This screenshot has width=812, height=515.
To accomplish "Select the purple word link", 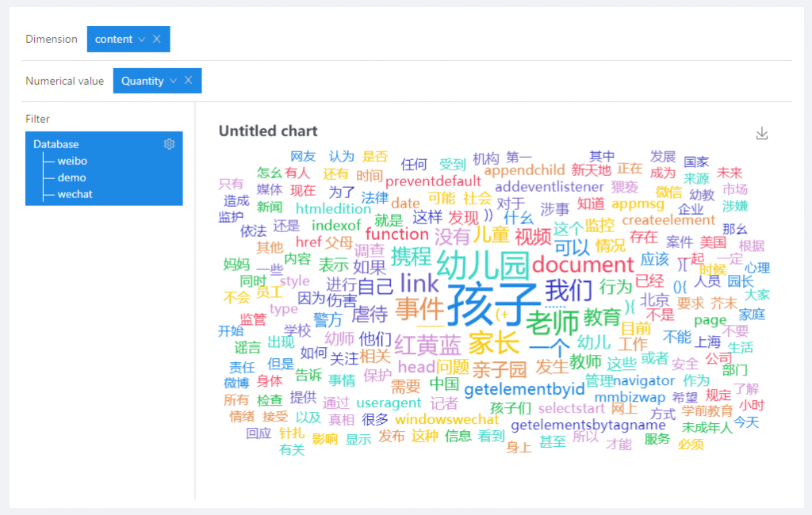I will coord(419,283).
